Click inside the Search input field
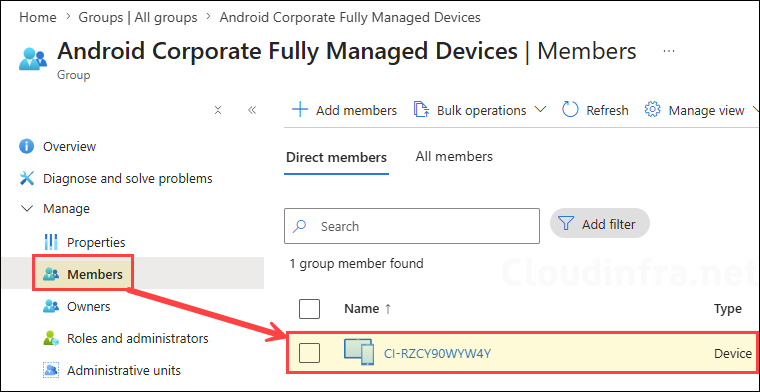Viewport: 760px width, 392px height. (412, 226)
